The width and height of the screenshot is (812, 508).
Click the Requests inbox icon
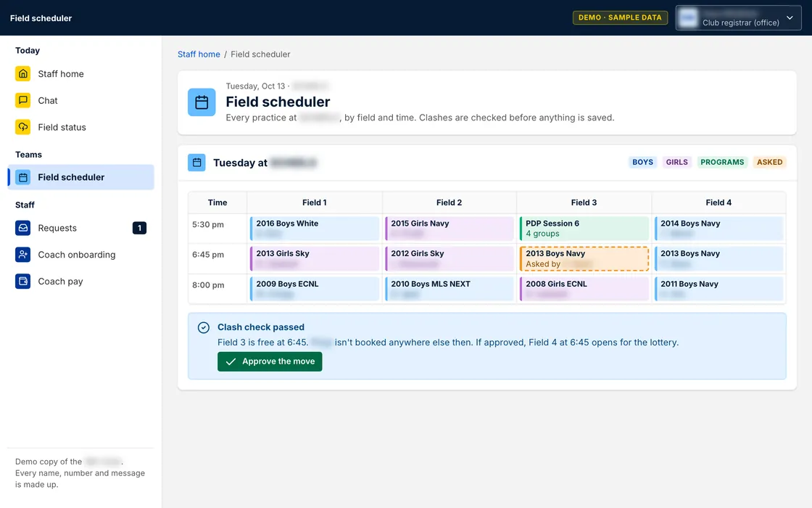[x=22, y=228]
